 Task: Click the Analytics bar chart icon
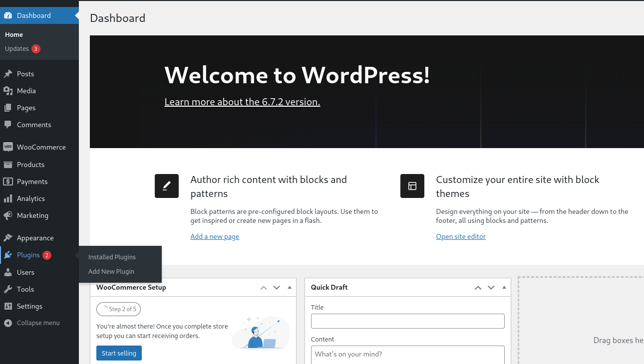pos(8,198)
